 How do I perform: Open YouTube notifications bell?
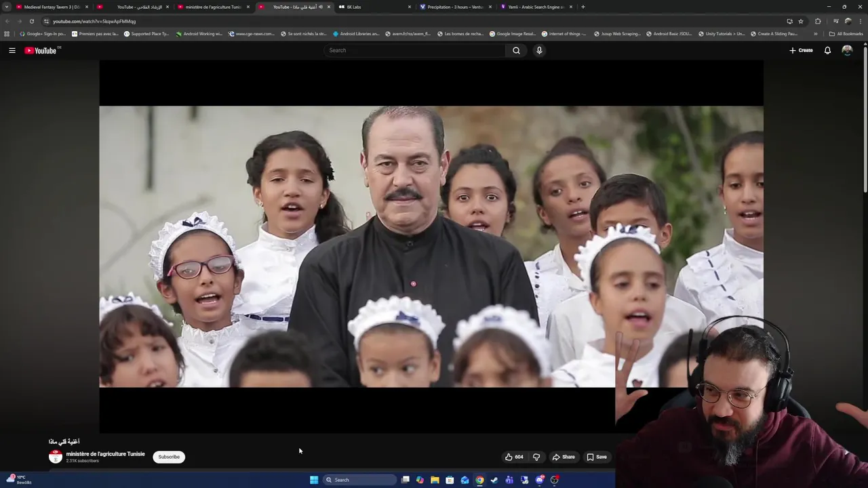pos(827,50)
